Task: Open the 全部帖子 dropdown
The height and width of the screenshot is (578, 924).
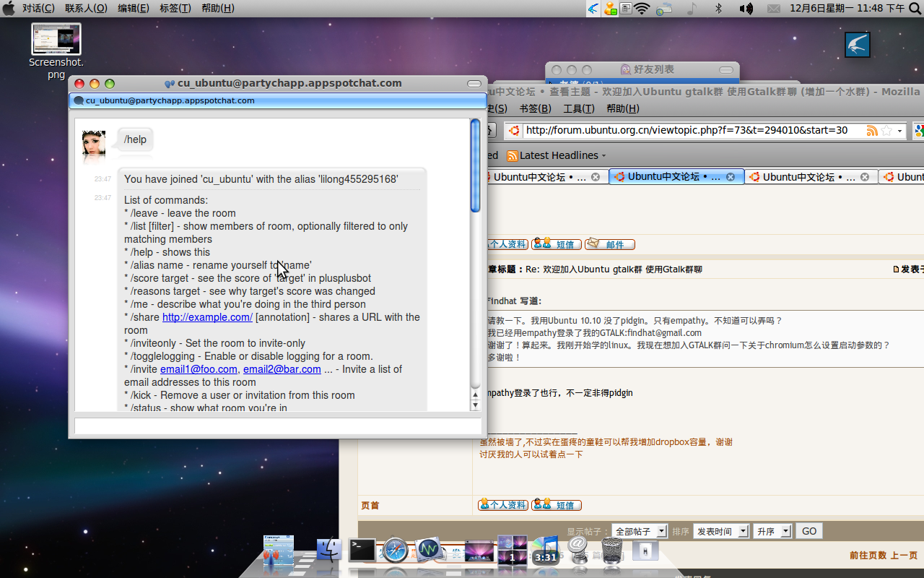Action: (640, 531)
